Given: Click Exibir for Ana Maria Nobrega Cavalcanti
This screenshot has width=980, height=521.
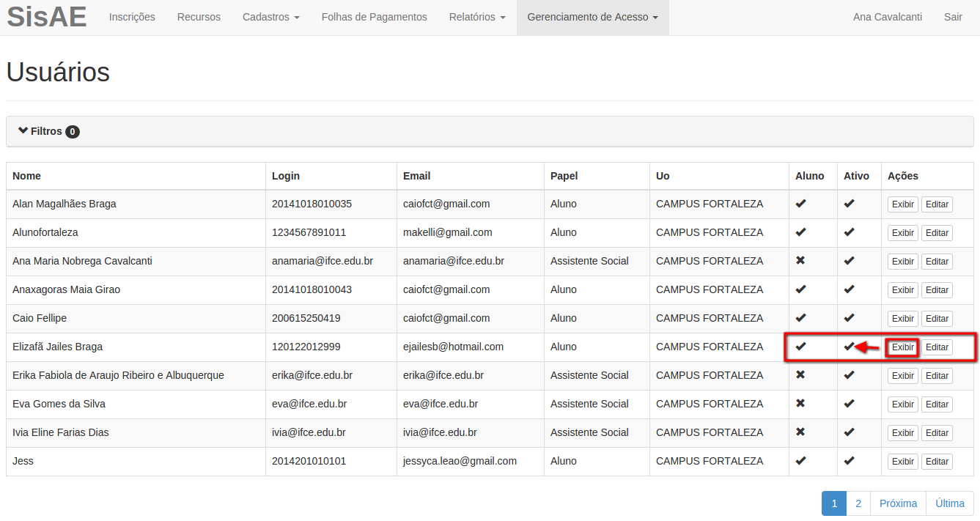Looking at the screenshot, I should coord(903,262).
